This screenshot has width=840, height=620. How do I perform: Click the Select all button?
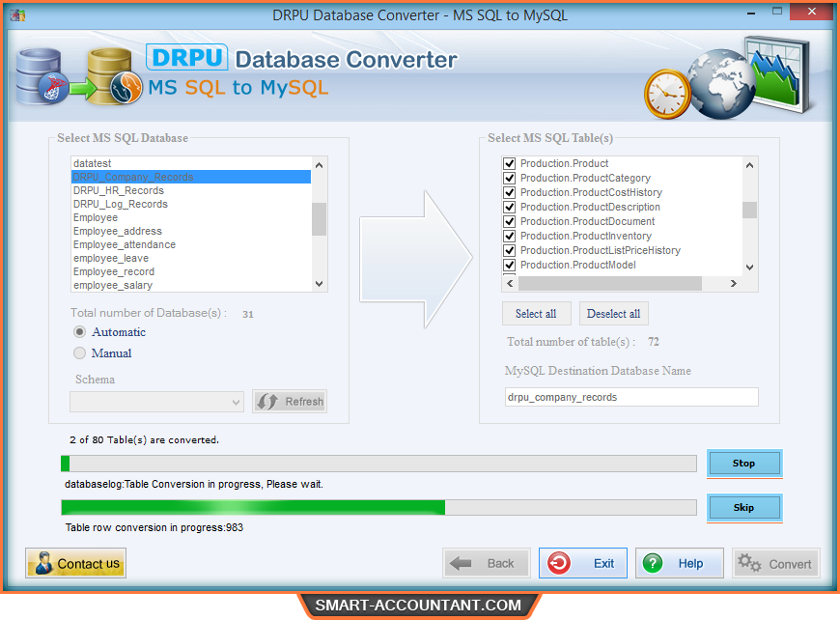[536, 314]
